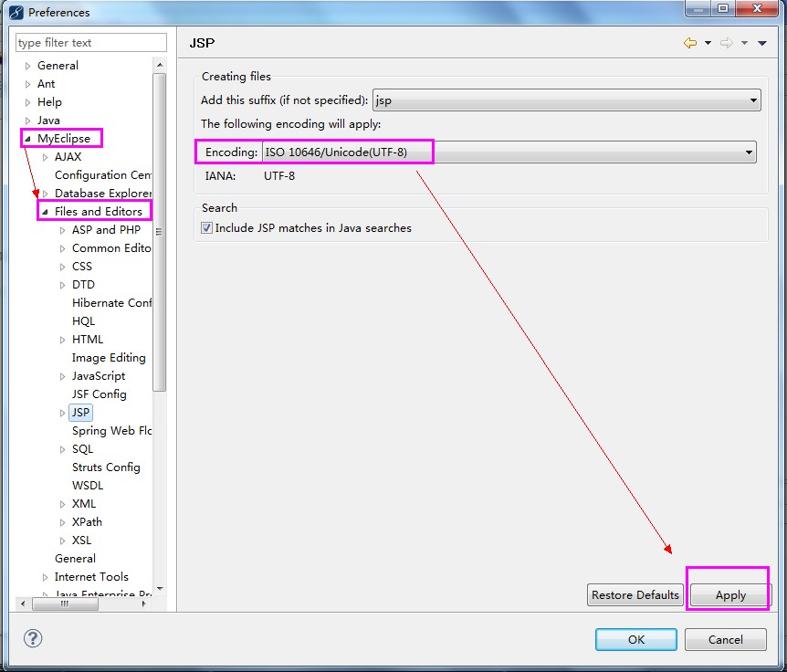Collapse the Files and Editors node arrow
Viewport: 787px width, 672px height.
click(45, 212)
